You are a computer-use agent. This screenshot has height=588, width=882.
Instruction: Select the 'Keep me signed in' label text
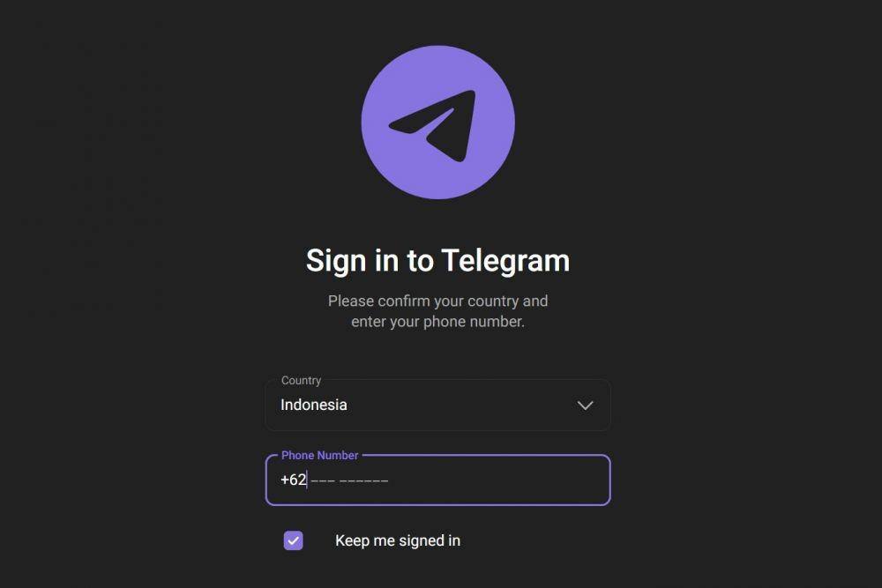coord(398,540)
